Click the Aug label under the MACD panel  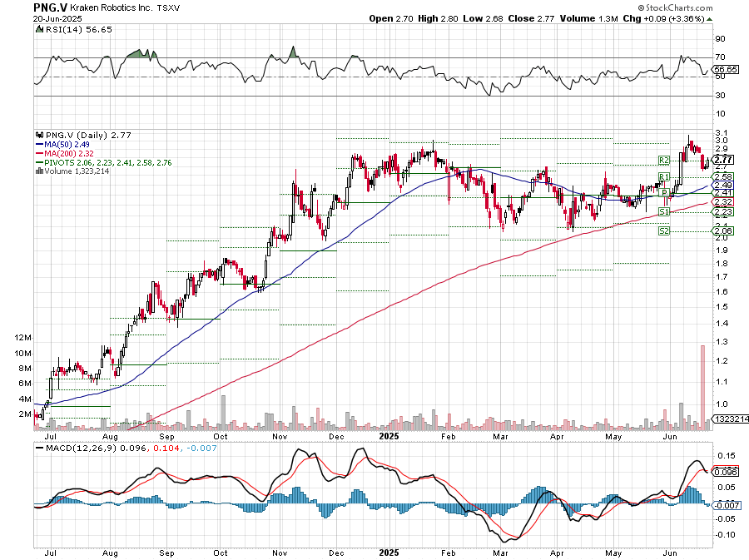pyautogui.click(x=110, y=553)
